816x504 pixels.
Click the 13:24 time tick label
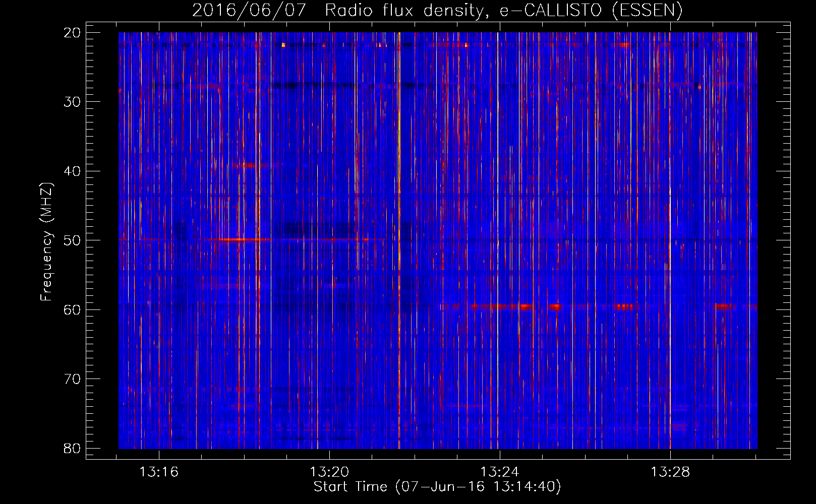coord(500,472)
